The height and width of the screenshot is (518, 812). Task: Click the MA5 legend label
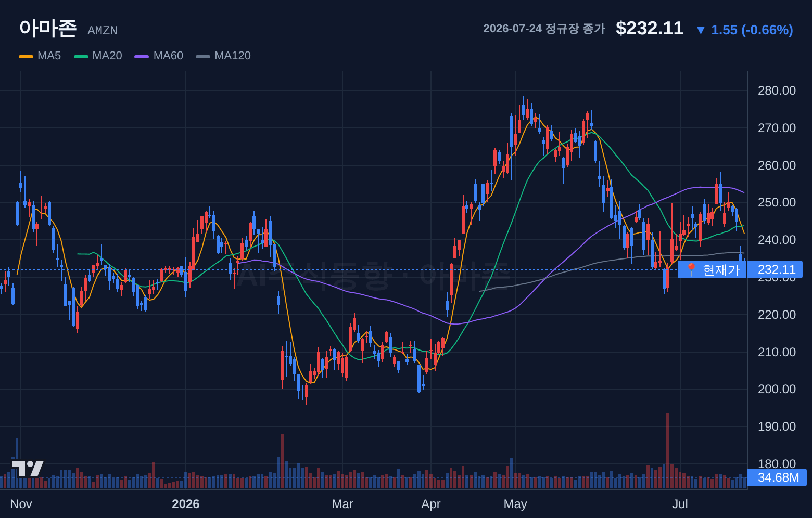[49, 56]
